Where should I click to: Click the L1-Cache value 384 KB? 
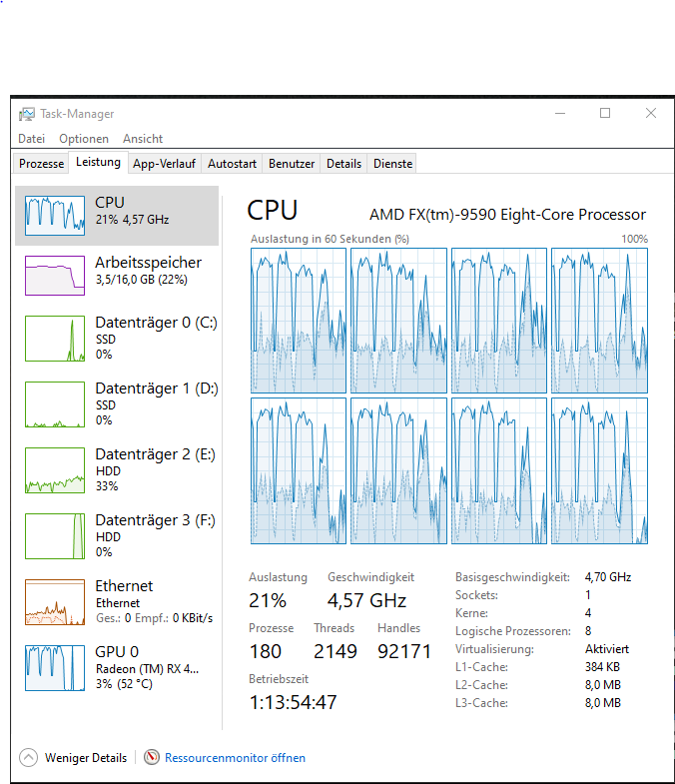[602, 667]
